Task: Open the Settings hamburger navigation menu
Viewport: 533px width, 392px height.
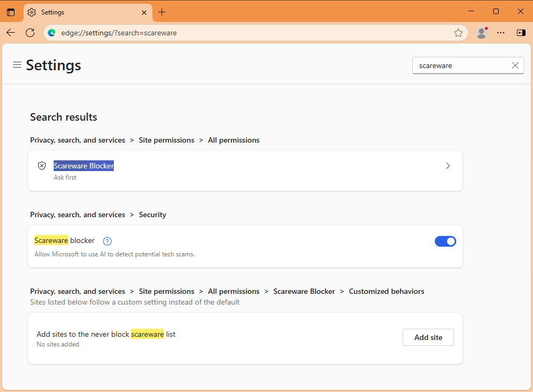Action: 17,65
